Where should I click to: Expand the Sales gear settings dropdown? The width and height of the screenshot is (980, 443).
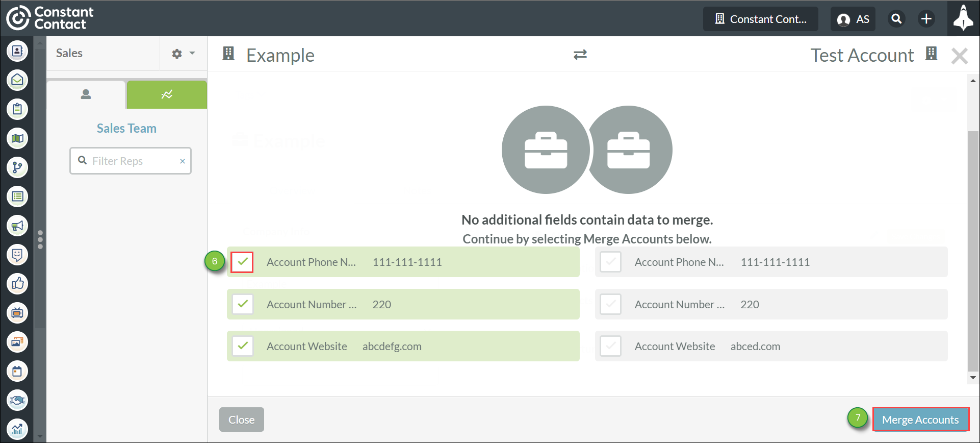[183, 54]
